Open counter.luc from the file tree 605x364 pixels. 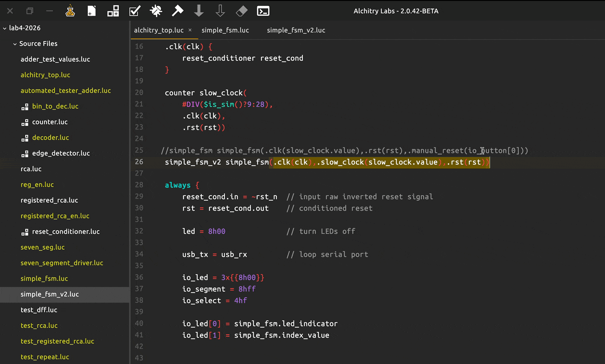pos(49,122)
